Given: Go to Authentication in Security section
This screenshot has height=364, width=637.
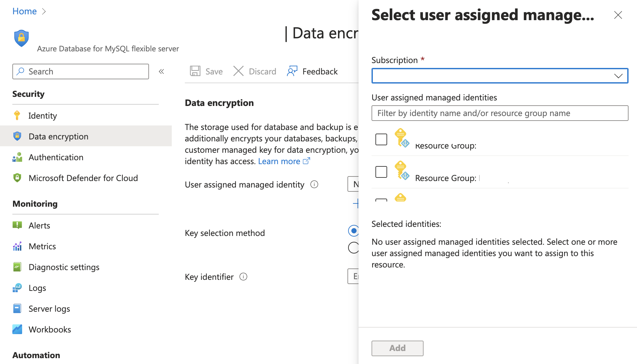Looking at the screenshot, I should click(56, 157).
